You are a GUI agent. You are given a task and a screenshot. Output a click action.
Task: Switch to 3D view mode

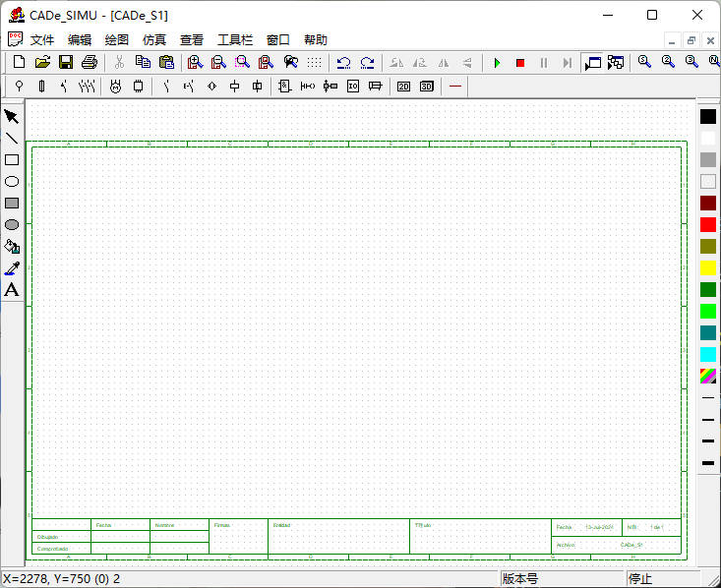(x=427, y=87)
